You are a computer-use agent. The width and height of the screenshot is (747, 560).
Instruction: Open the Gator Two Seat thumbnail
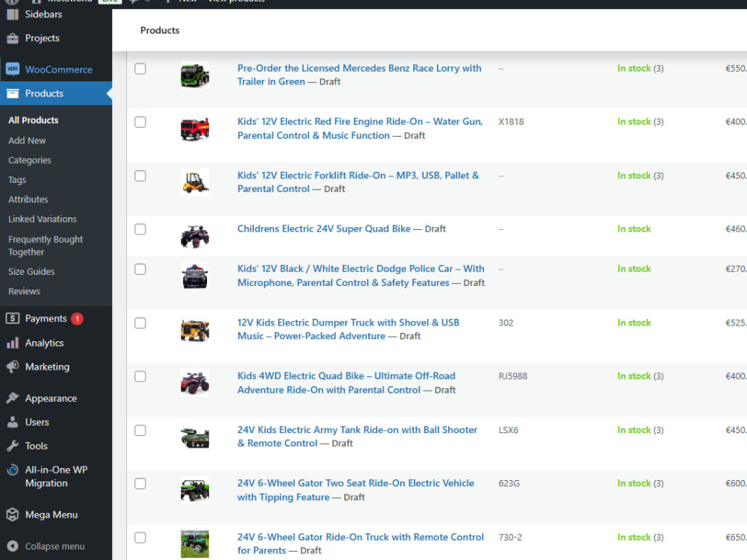(195, 491)
